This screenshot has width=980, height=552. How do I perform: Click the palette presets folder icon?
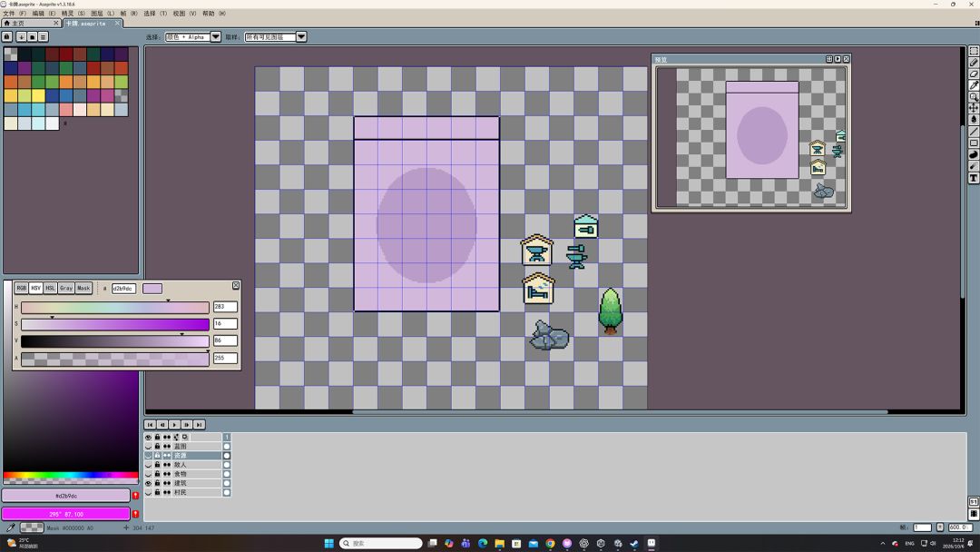coord(33,37)
